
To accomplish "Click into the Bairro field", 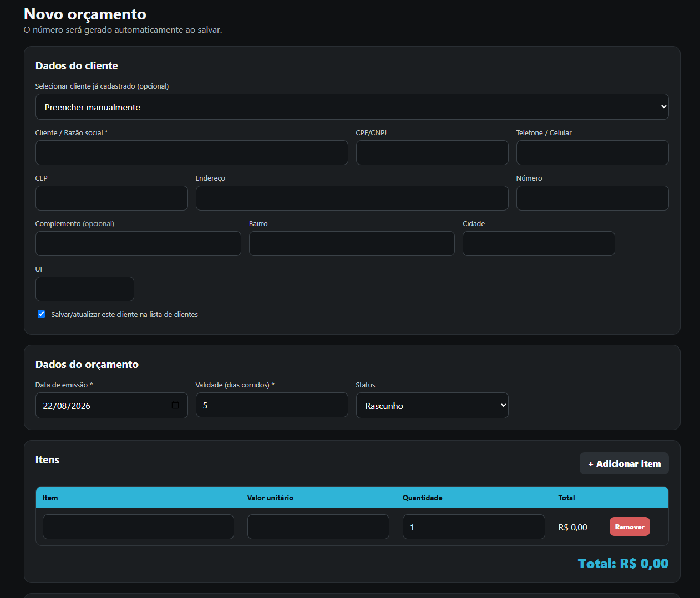I will pyautogui.click(x=352, y=243).
